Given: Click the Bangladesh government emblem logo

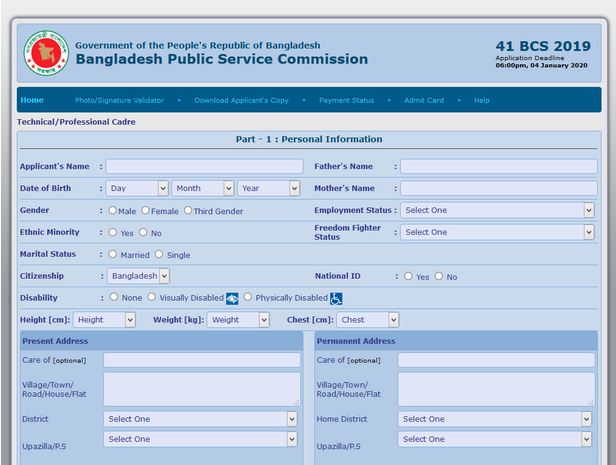Looking at the screenshot, I should (x=46, y=53).
